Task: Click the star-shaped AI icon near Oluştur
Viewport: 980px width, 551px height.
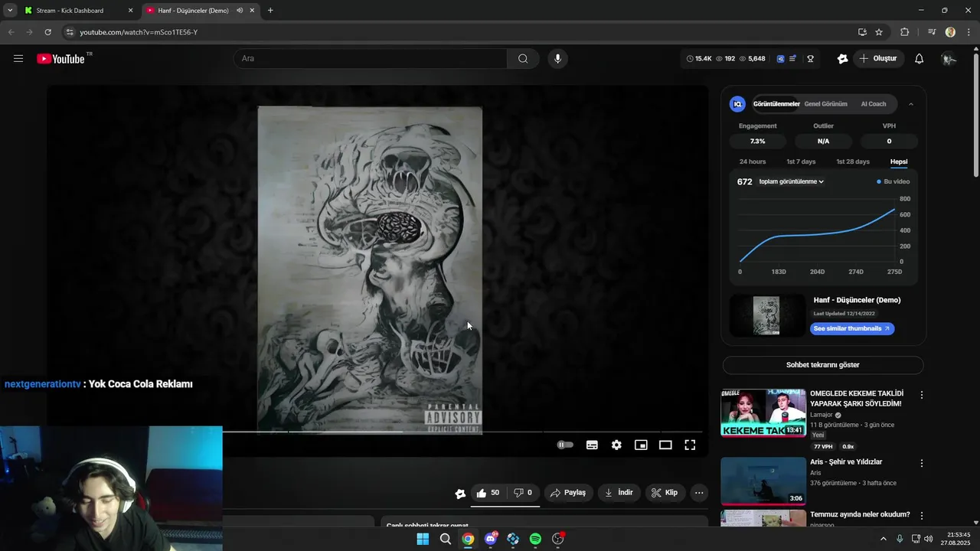Action: coord(842,59)
